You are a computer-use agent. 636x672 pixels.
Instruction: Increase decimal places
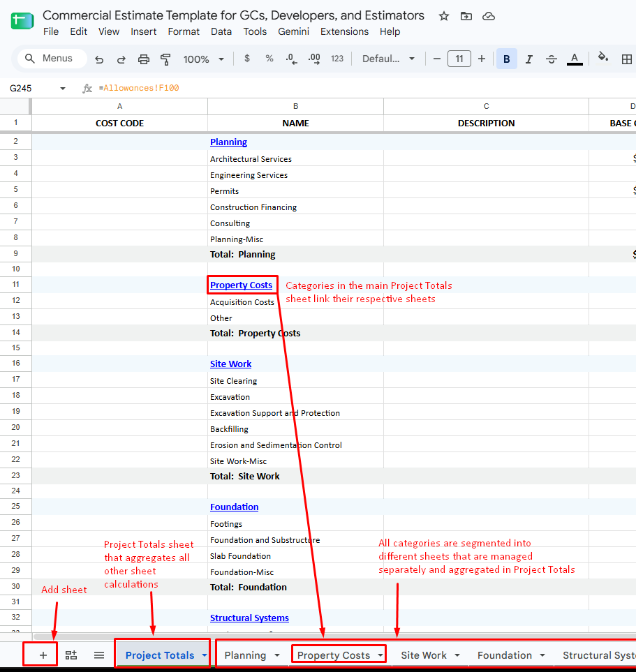314,59
